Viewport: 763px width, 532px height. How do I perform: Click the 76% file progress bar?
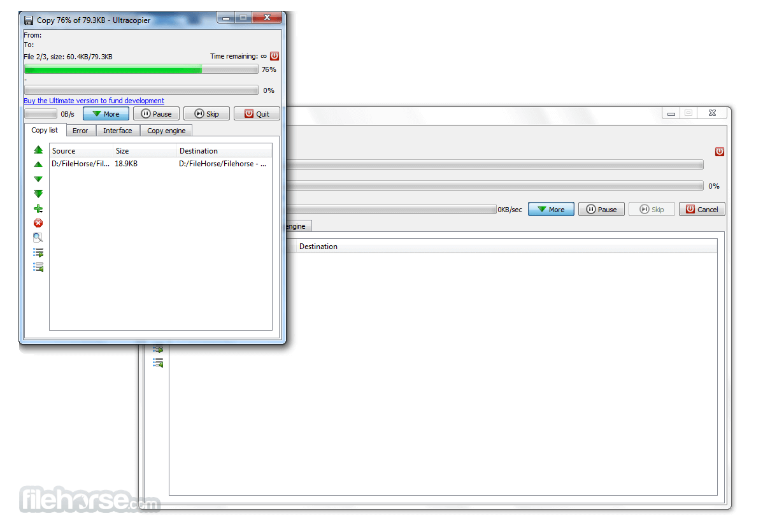coord(141,69)
